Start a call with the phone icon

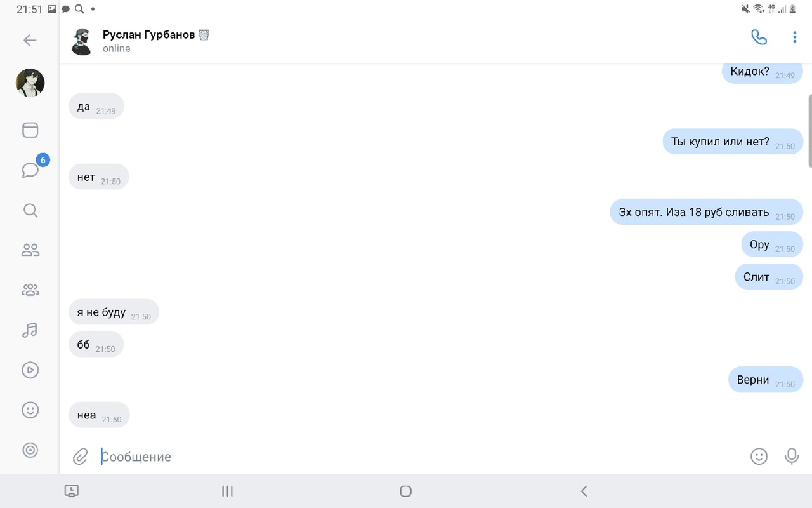click(759, 37)
